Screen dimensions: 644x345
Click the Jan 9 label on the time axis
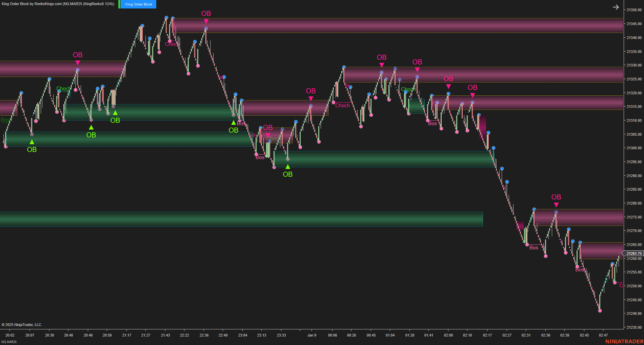(x=311, y=335)
